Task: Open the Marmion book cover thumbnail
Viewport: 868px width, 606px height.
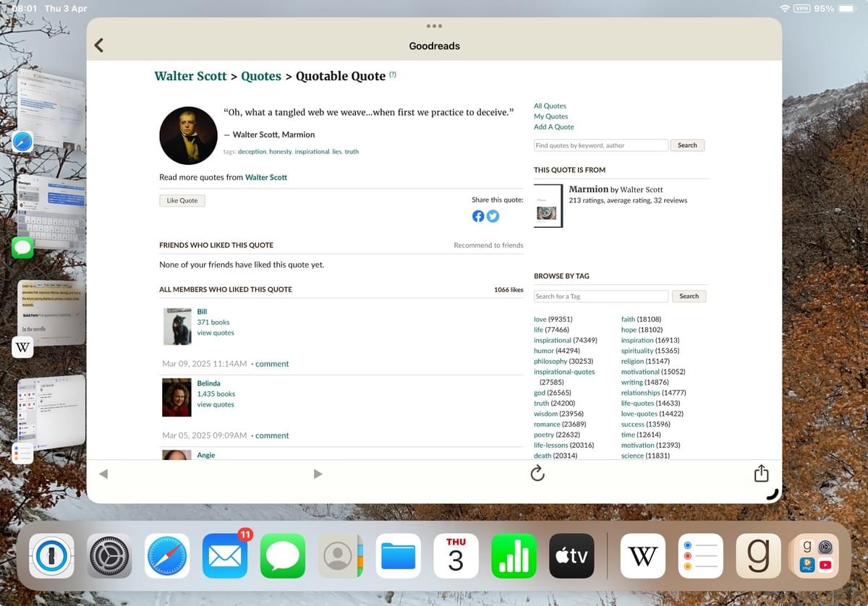Action: (548, 206)
